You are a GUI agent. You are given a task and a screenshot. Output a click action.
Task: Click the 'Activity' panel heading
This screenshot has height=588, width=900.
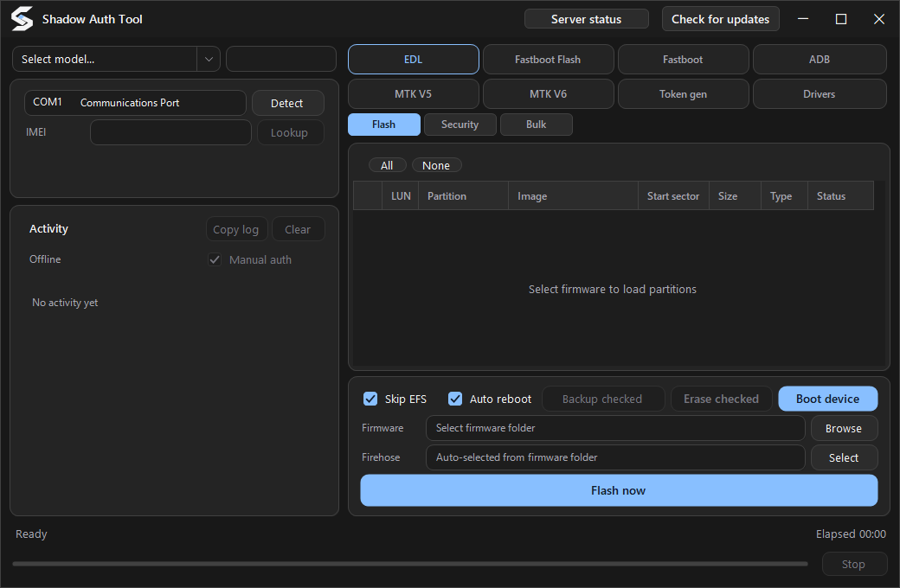point(48,229)
